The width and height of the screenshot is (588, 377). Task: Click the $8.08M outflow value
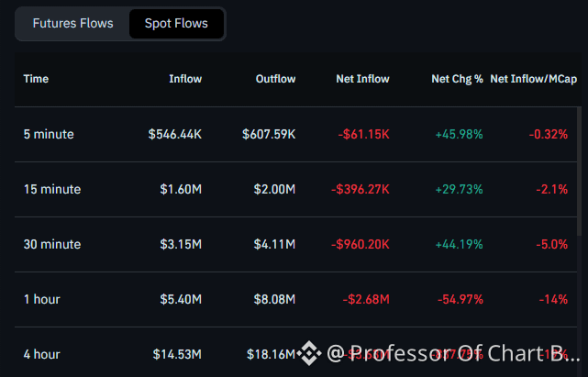[x=274, y=299]
